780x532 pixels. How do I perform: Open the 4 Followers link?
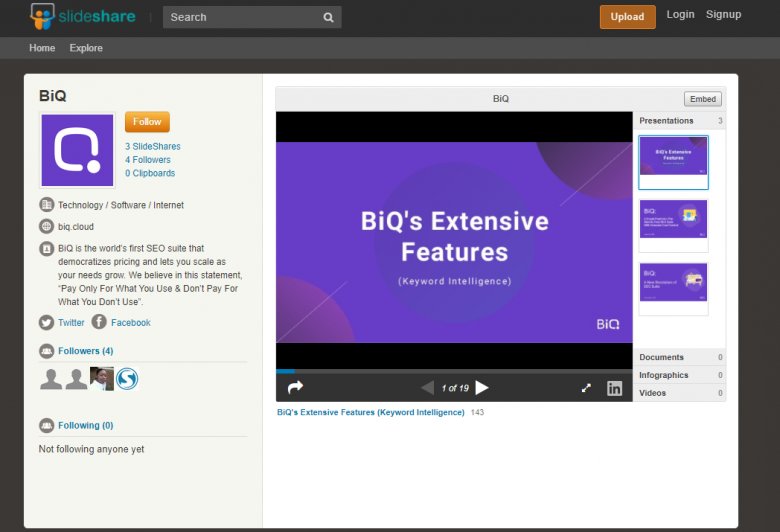click(148, 160)
